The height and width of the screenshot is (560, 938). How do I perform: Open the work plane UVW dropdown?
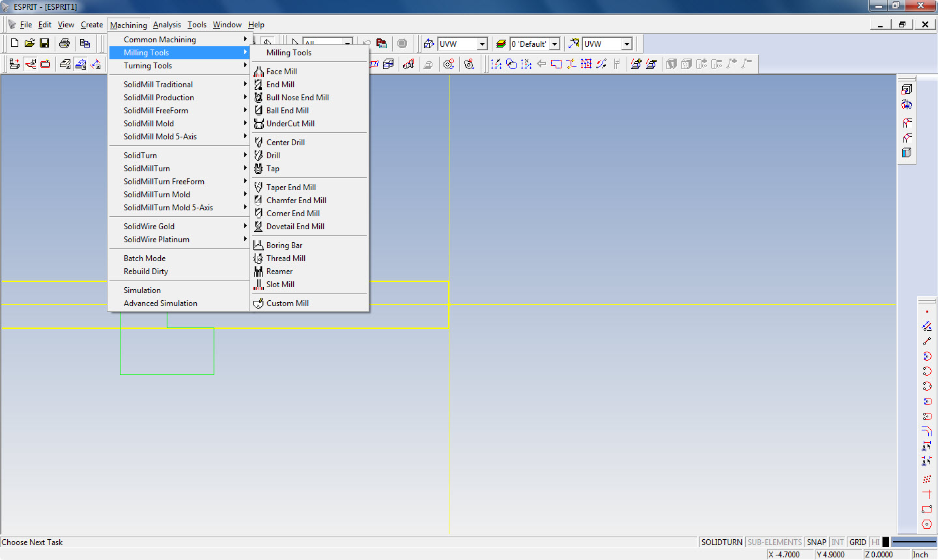pos(482,44)
